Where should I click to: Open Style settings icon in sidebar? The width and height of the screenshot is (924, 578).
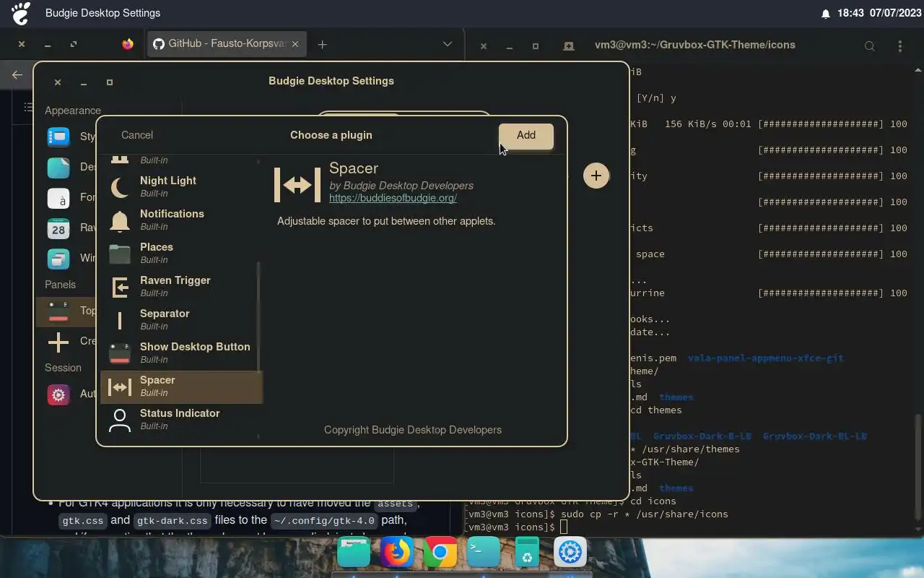(58, 137)
